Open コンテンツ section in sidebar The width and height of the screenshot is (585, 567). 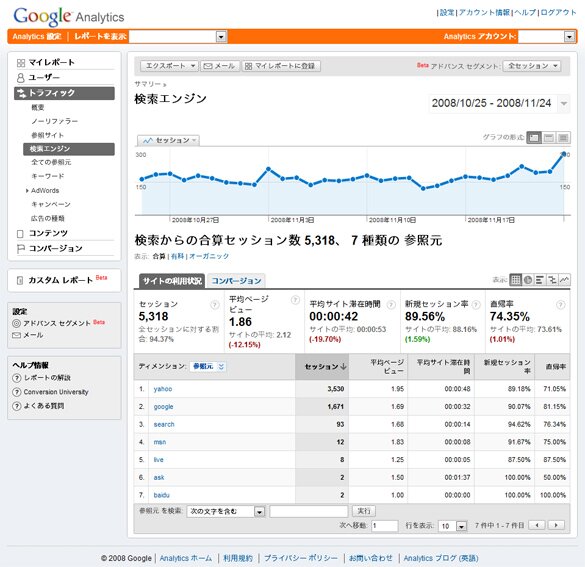(x=48, y=233)
